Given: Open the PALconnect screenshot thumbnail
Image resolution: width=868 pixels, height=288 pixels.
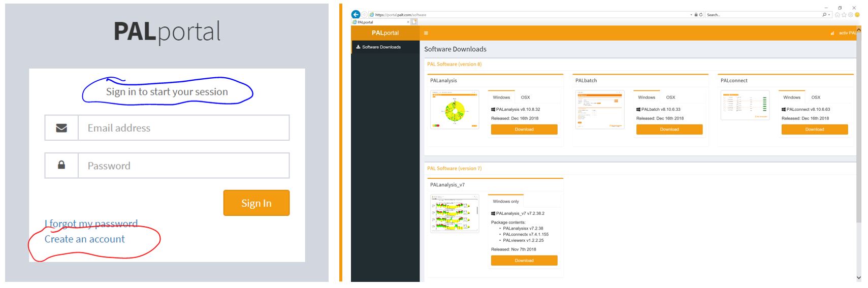Looking at the screenshot, I should pos(745,105).
